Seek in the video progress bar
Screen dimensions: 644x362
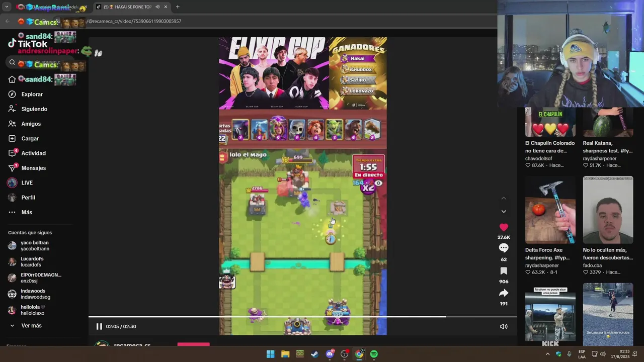(302, 317)
